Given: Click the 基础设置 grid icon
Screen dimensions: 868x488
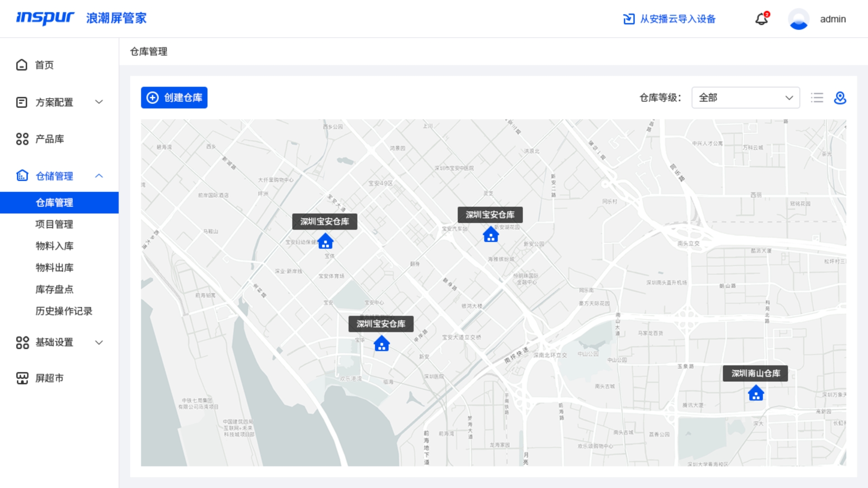Looking at the screenshot, I should click(x=22, y=343).
